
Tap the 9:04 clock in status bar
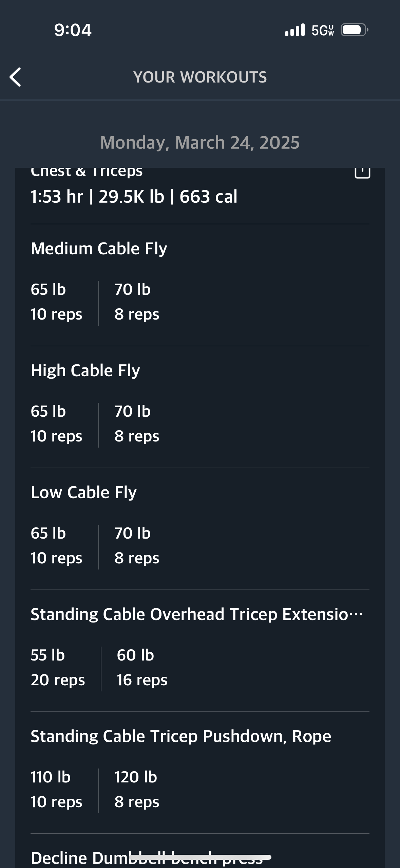tap(73, 30)
